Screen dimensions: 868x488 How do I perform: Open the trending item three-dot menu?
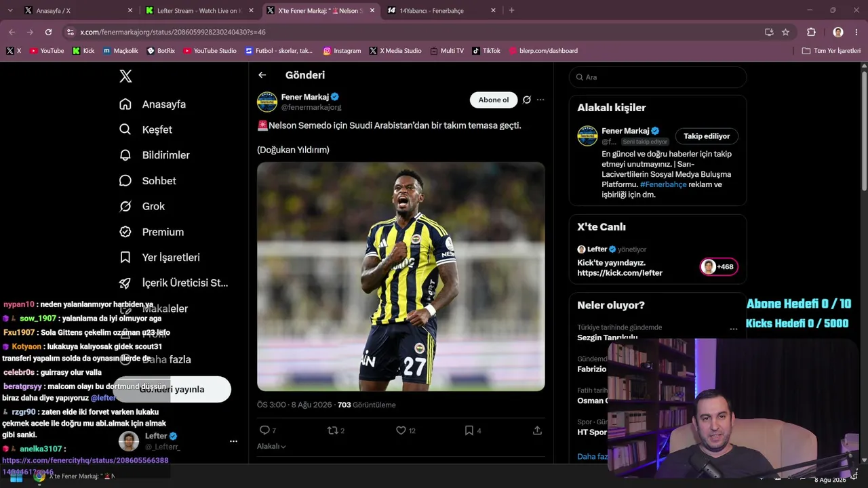[733, 329]
